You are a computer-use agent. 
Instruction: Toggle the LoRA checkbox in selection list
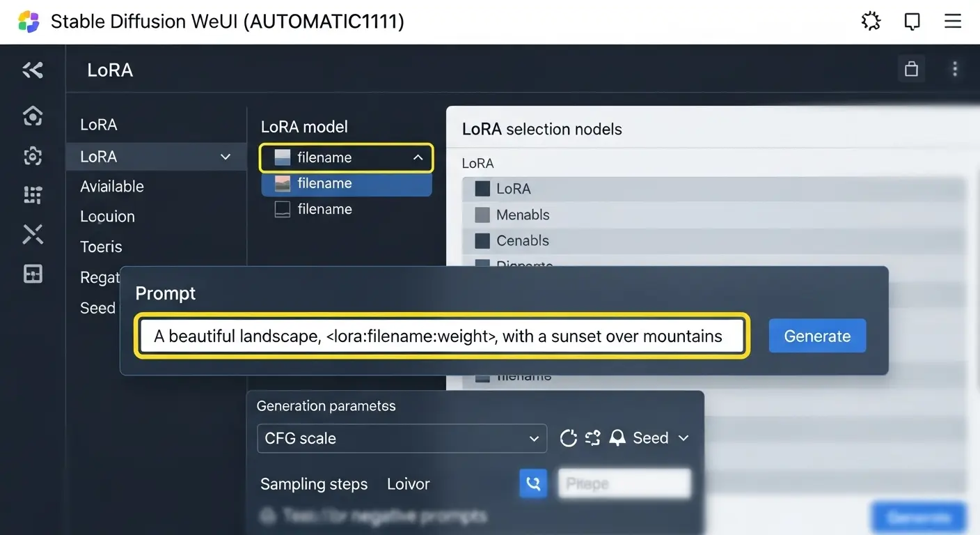pyautogui.click(x=482, y=189)
